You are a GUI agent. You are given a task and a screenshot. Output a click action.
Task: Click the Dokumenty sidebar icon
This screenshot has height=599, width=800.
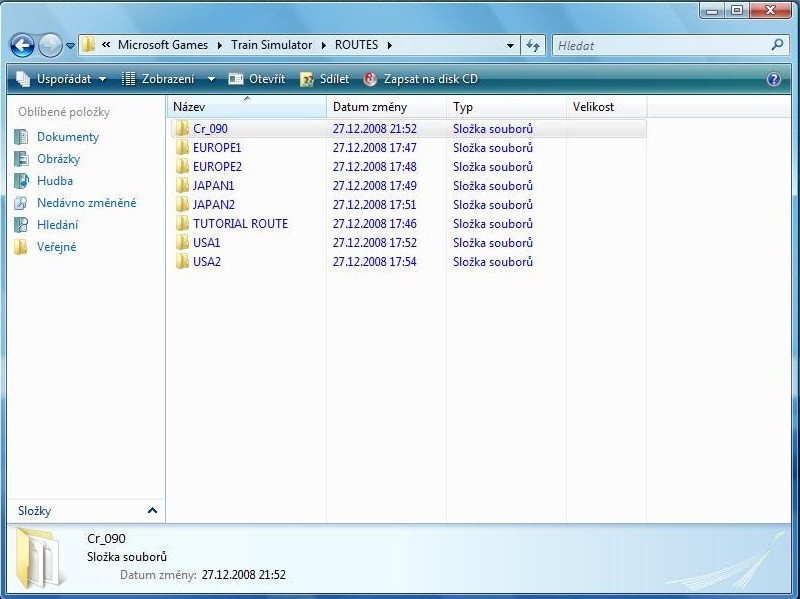click(x=21, y=137)
